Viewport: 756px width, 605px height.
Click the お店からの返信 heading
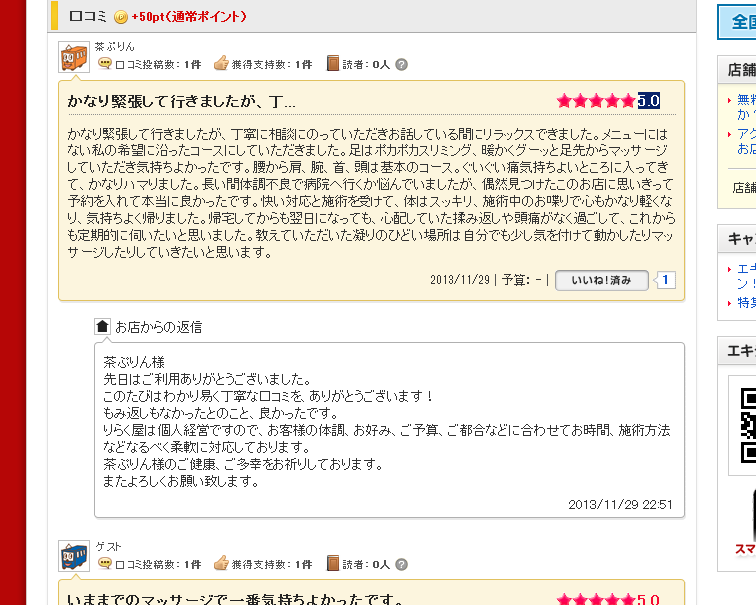[x=159, y=327]
